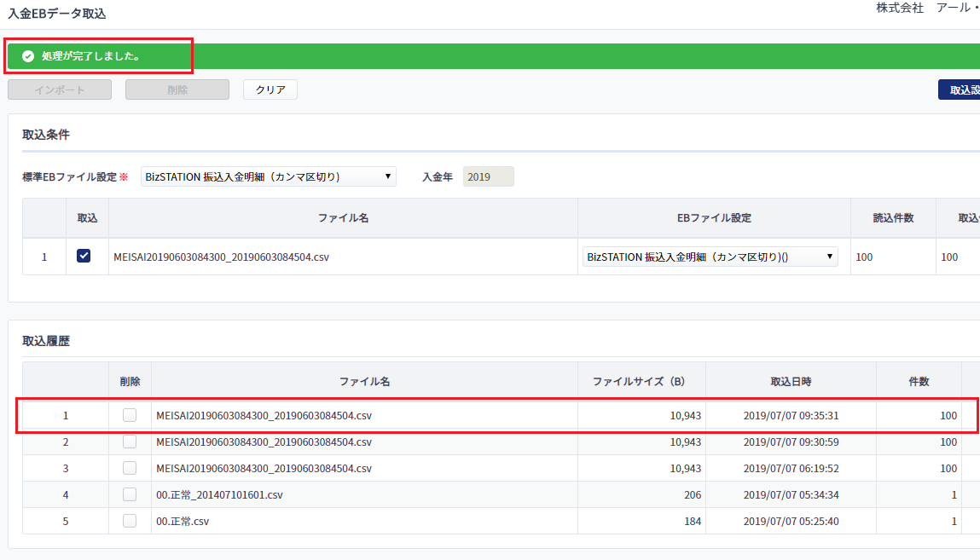Click the file size value 184

point(693,522)
